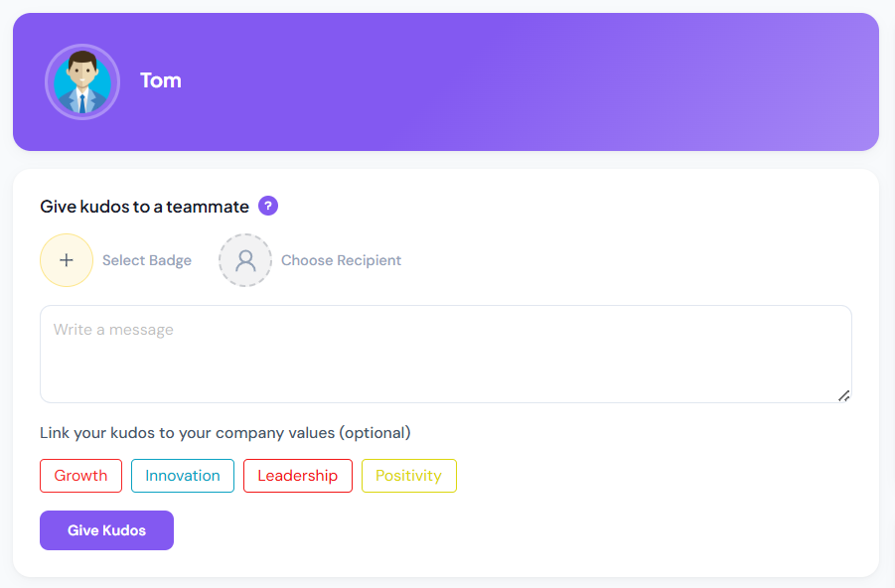Toggle the Growth company value tag
This screenshot has width=895, height=588.
pos(81,476)
